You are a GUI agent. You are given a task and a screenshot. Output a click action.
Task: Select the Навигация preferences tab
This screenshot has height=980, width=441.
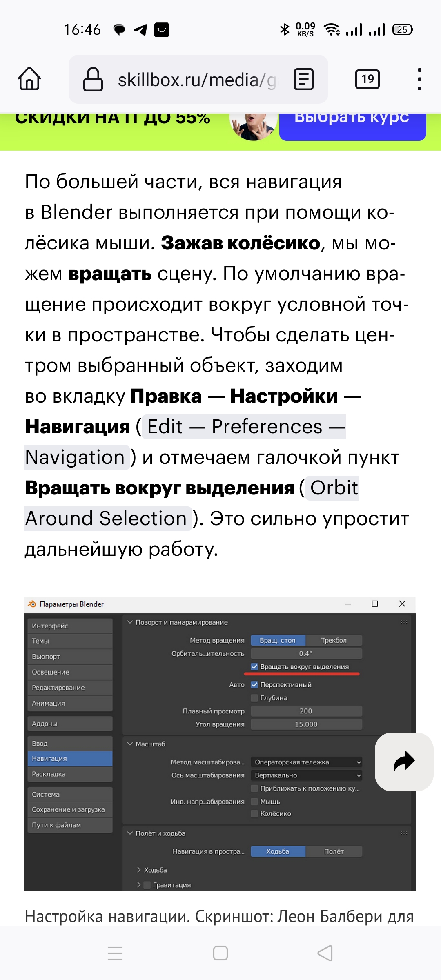point(70,758)
